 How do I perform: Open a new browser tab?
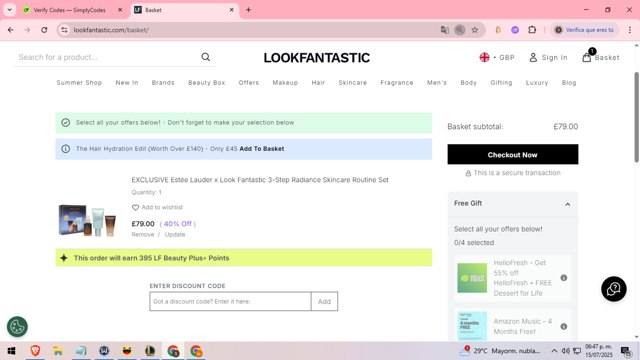(248, 10)
